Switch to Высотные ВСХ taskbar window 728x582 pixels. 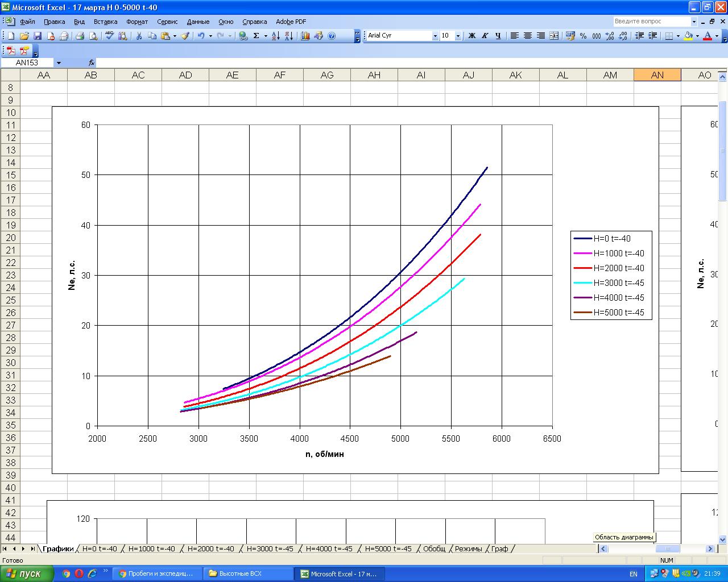pos(248,574)
